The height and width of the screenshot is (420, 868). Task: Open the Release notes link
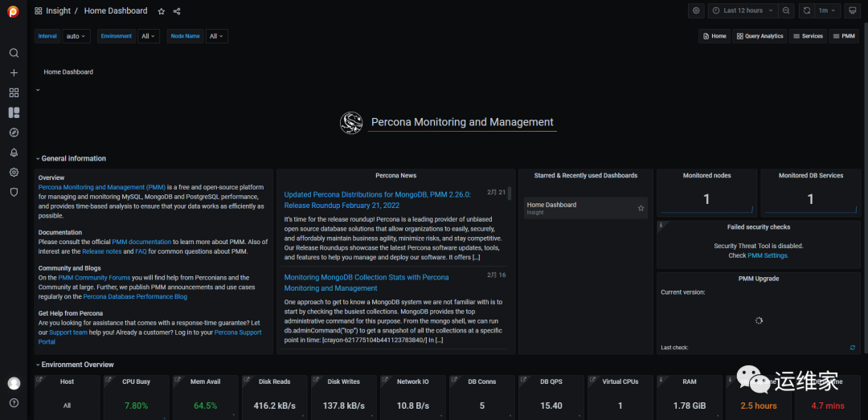click(101, 251)
